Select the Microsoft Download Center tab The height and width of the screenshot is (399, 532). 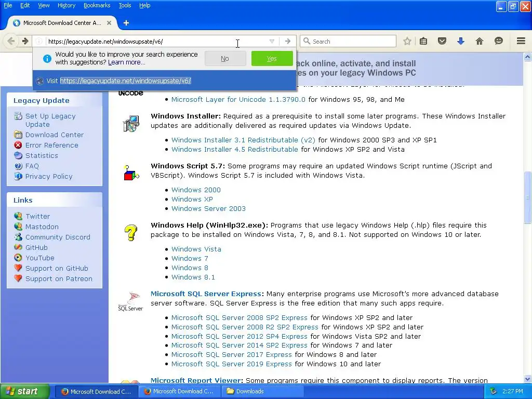pos(62,23)
